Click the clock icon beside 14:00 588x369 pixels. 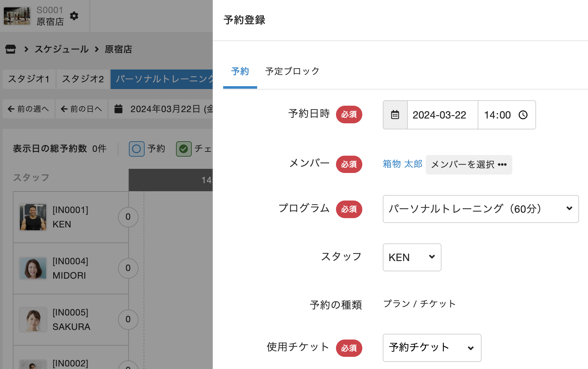pos(523,115)
